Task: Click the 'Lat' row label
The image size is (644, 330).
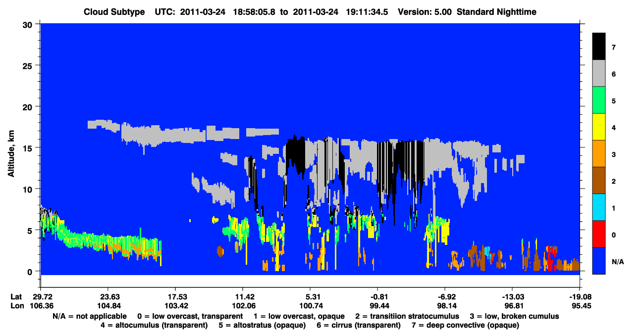Action: coord(16,297)
